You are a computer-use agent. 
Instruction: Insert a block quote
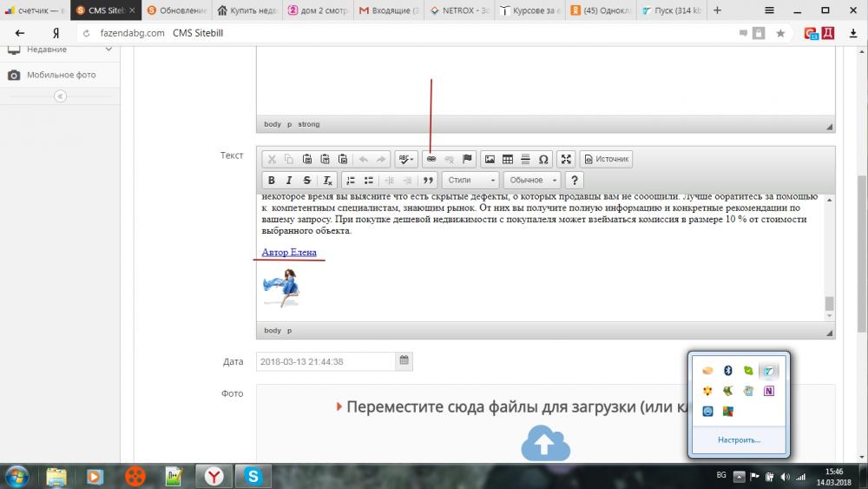pyautogui.click(x=427, y=181)
